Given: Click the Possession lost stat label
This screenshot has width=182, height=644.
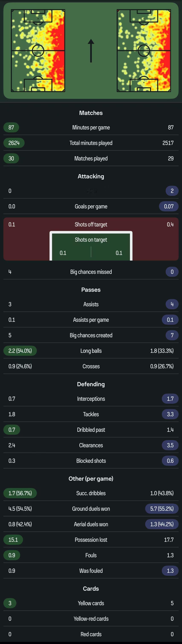Looking at the screenshot, I should 91,540.
